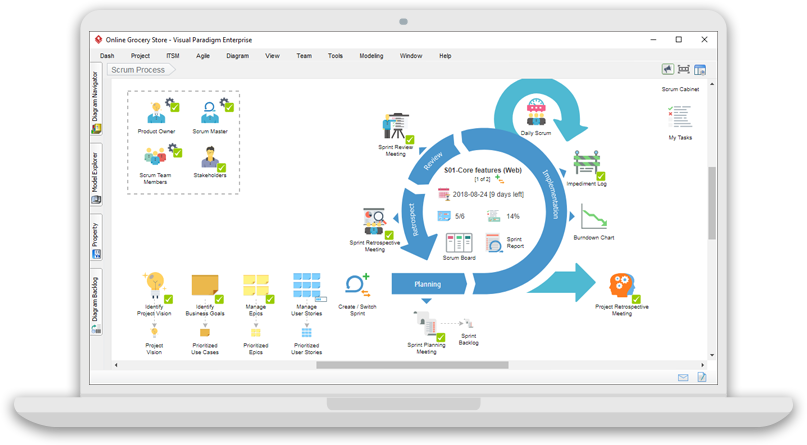Open the Sprint Retrospective Meeting icon

click(x=374, y=222)
